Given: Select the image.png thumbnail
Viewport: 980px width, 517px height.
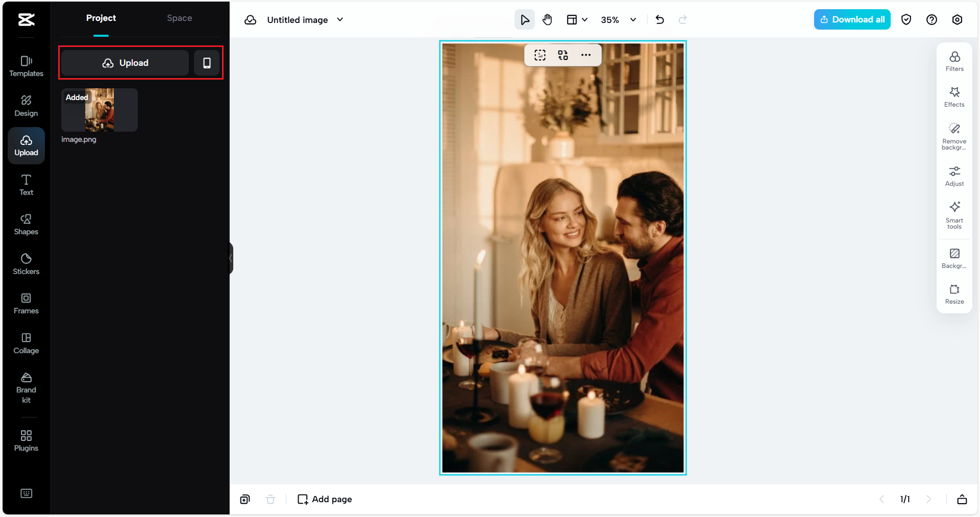Looking at the screenshot, I should tap(99, 110).
